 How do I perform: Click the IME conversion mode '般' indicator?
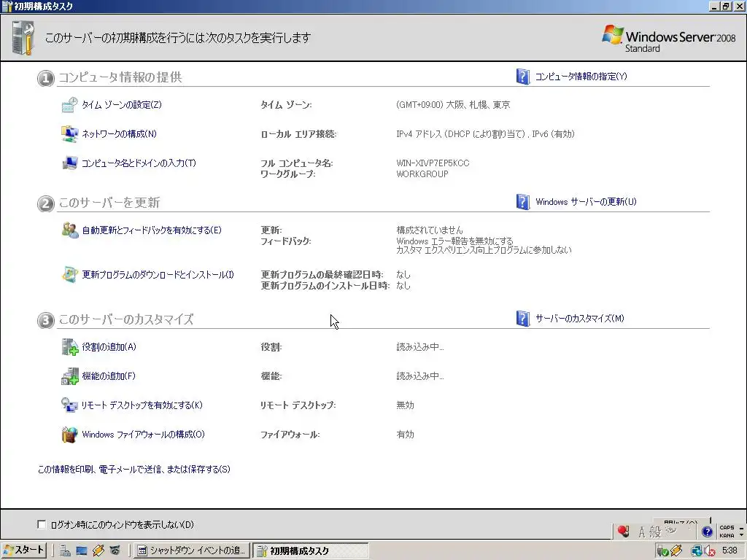tap(656, 532)
